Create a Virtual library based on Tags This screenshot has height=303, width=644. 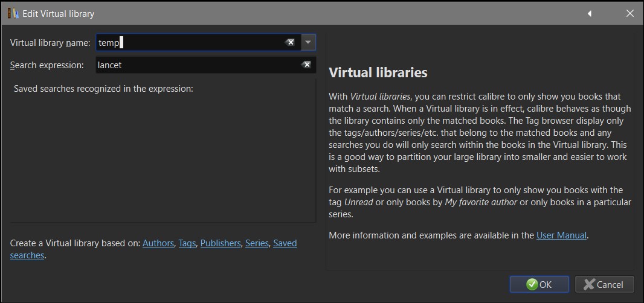(187, 243)
